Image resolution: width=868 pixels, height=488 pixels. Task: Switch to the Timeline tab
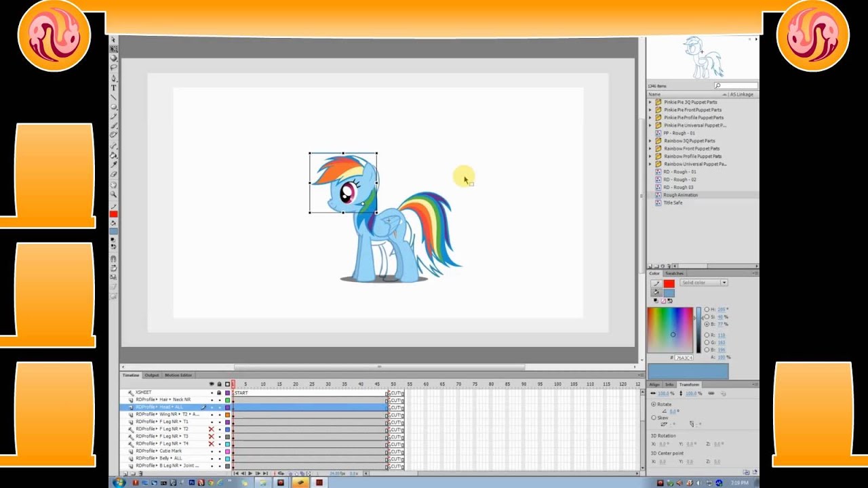(130, 375)
